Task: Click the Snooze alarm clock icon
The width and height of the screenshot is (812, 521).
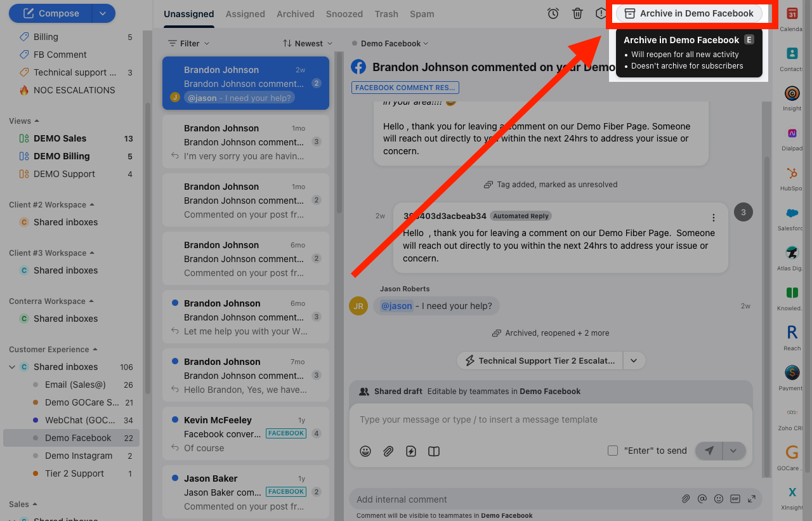Action: [553, 13]
